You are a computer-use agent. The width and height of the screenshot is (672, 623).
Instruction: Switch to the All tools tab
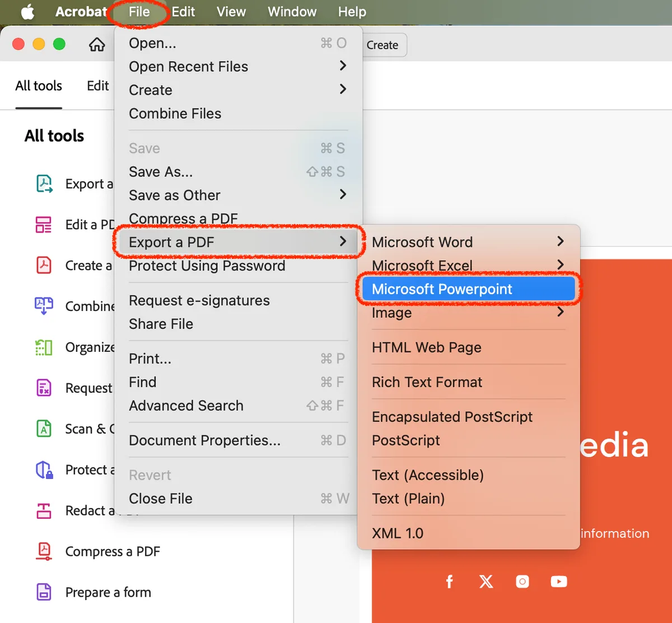click(39, 86)
